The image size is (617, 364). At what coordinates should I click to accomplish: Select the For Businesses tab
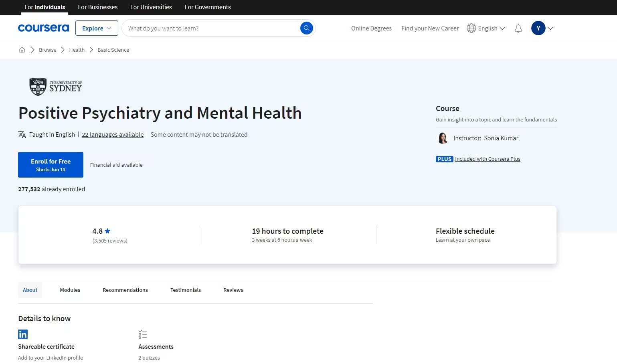pyautogui.click(x=97, y=7)
